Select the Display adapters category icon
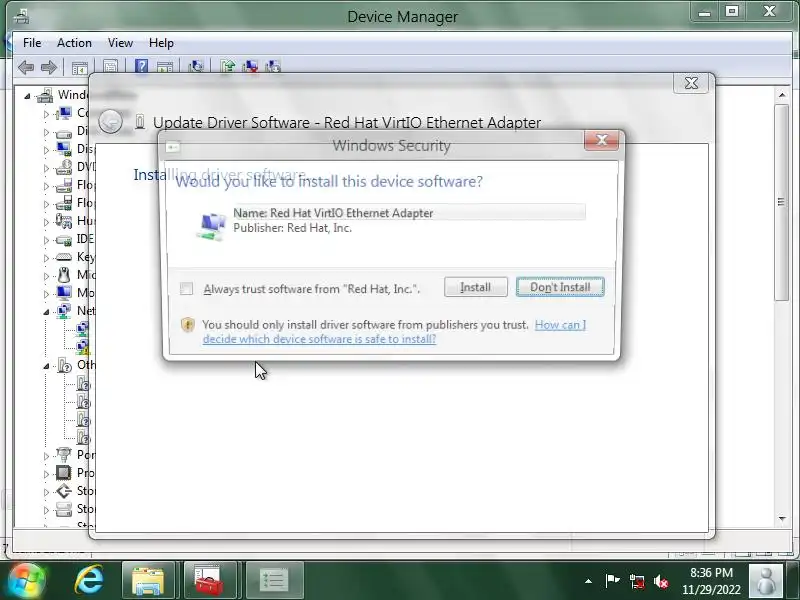 point(64,149)
